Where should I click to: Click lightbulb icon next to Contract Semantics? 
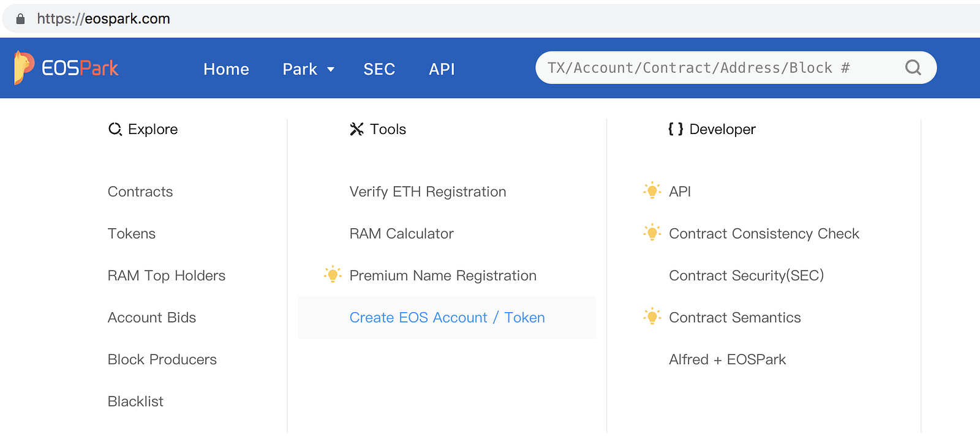(652, 316)
